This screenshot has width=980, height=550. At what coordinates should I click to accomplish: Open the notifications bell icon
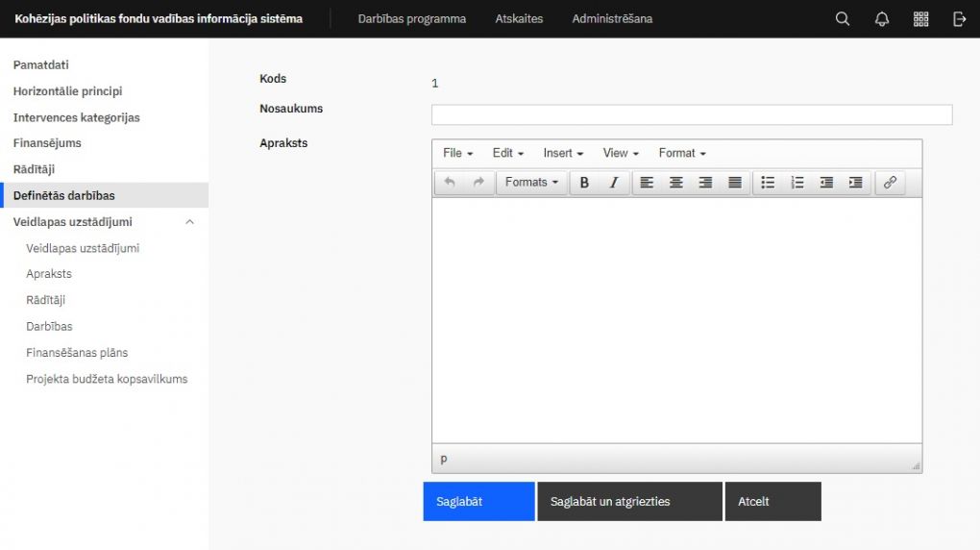click(882, 19)
